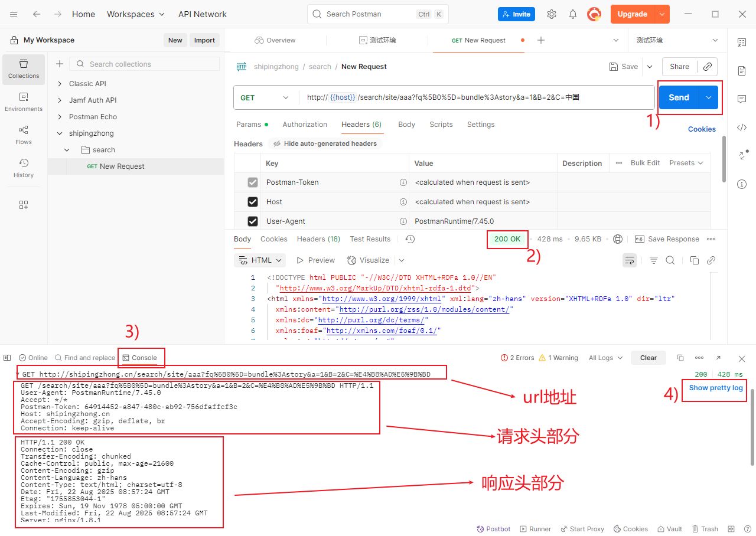The height and width of the screenshot is (536, 756).
Task: Click the console vertical scrollbar
Action: tap(752, 419)
